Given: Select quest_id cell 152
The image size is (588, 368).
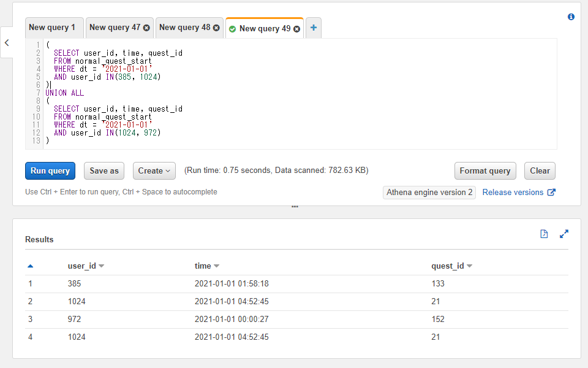Looking at the screenshot, I should (437, 319).
